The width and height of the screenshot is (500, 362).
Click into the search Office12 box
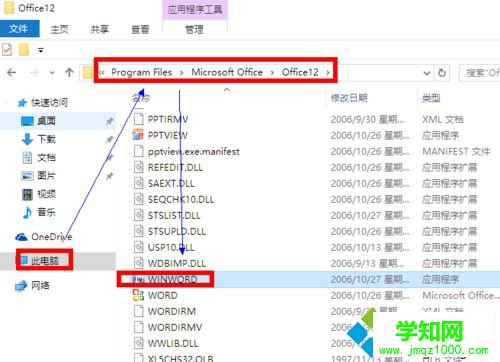(x=479, y=73)
